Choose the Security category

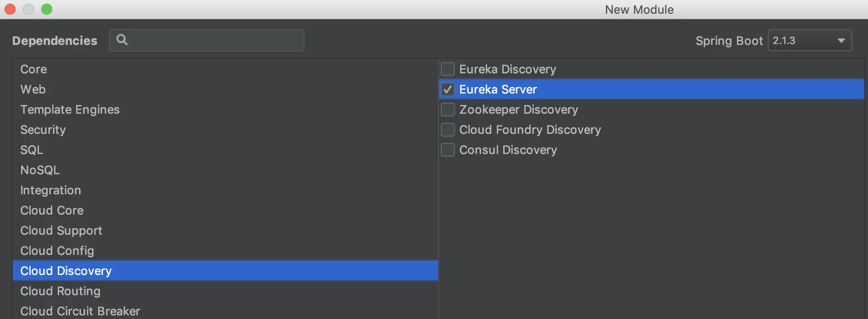[x=43, y=130]
